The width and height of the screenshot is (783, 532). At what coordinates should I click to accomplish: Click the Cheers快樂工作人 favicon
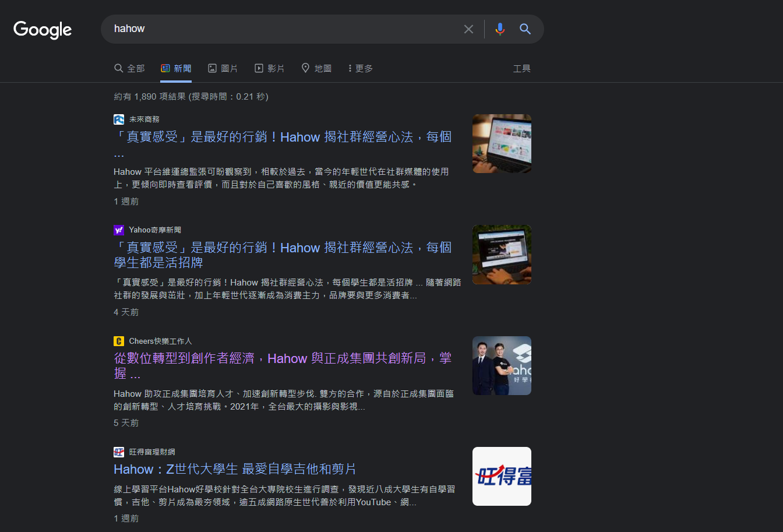click(x=119, y=341)
